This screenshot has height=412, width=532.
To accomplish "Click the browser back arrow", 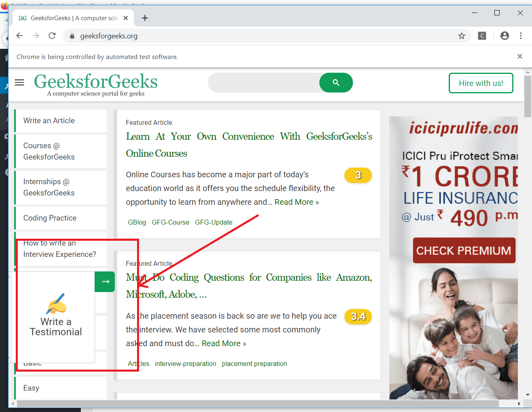I will tap(19, 36).
